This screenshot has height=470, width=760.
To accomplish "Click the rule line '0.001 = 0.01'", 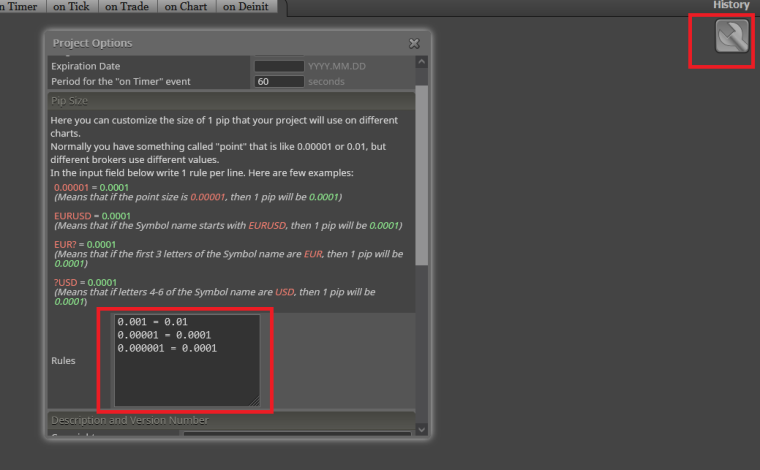I will [152, 322].
